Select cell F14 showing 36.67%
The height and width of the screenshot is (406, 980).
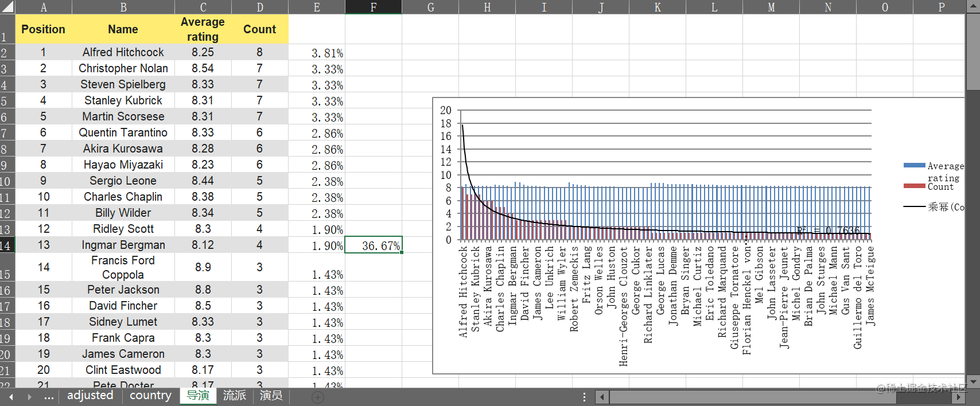coord(374,245)
